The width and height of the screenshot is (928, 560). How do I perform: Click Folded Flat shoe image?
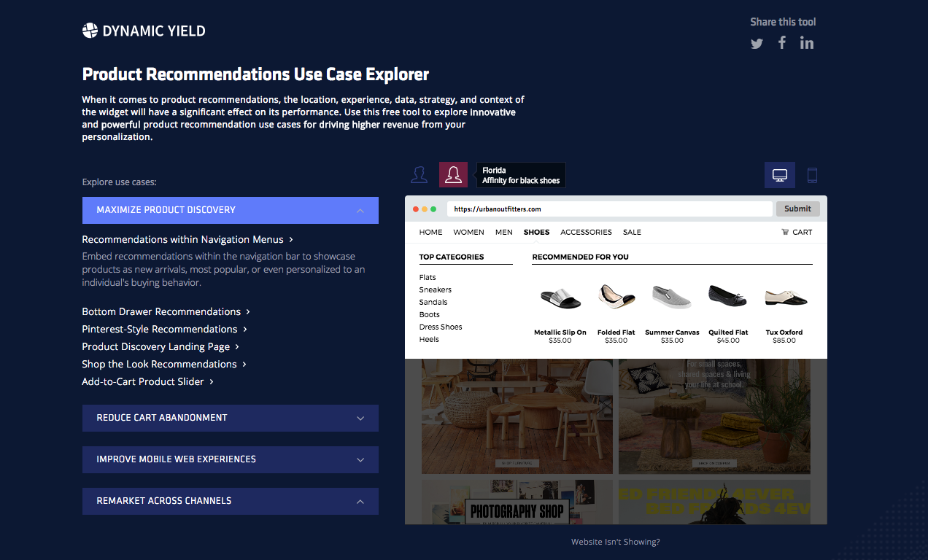click(x=616, y=297)
